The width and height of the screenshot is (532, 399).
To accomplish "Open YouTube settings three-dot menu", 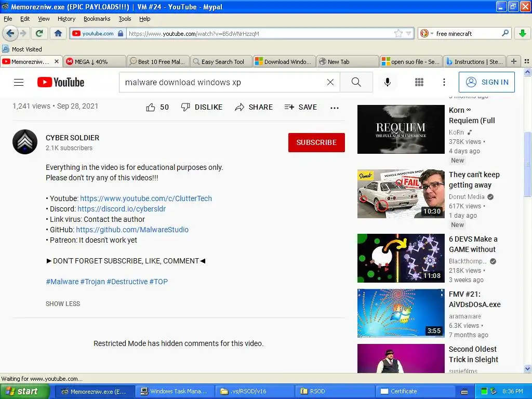I will 444,82.
